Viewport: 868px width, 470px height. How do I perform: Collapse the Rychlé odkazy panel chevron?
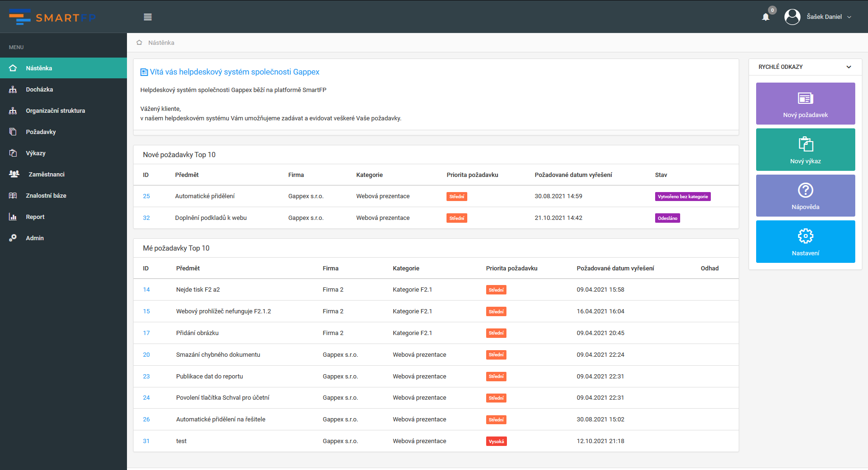point(849,67)
